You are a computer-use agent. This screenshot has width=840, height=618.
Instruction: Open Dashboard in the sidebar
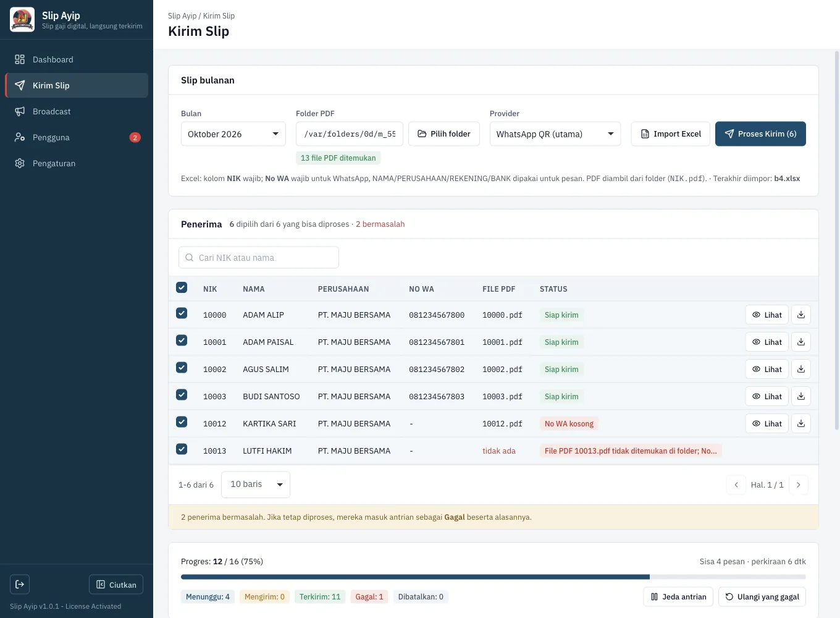[77, 59]
